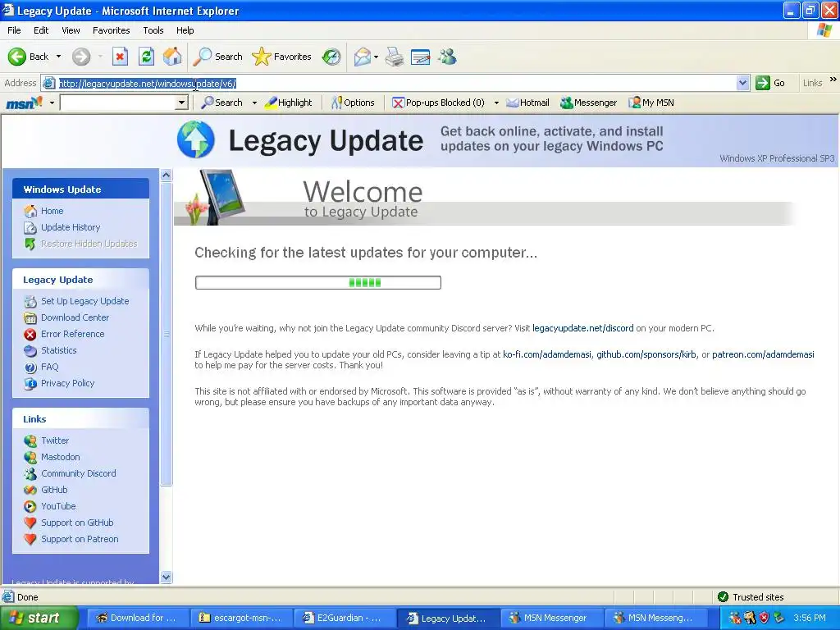840x630 pixels.
Task: Click the legacyupdate.net/discord link
Action: click(583, 328)
